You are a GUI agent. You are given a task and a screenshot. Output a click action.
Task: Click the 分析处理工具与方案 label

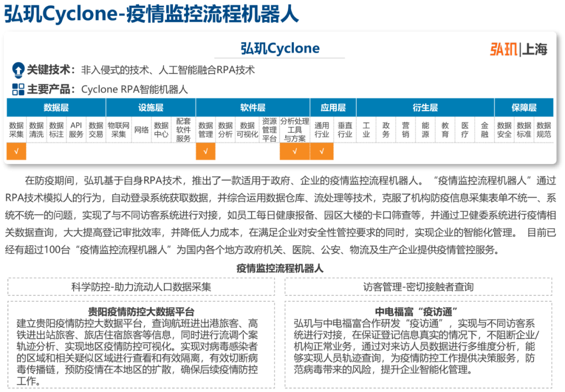[x=295, y=130]
